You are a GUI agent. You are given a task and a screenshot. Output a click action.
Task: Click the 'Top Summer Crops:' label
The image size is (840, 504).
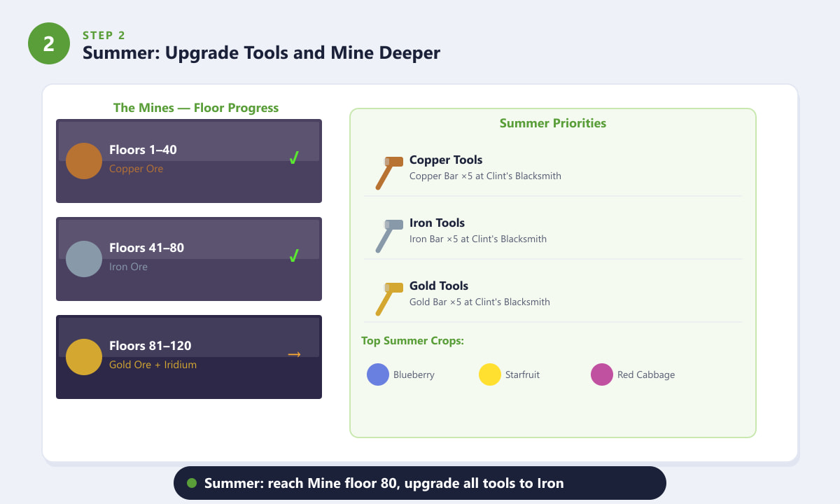(413, 341)
